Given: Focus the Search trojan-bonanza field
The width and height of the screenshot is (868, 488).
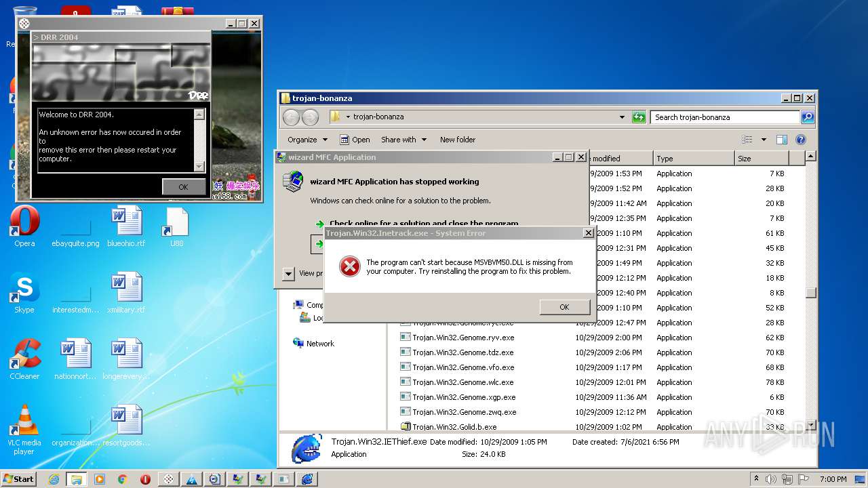Looking at the screenshot, I should [x=724, y=117].
